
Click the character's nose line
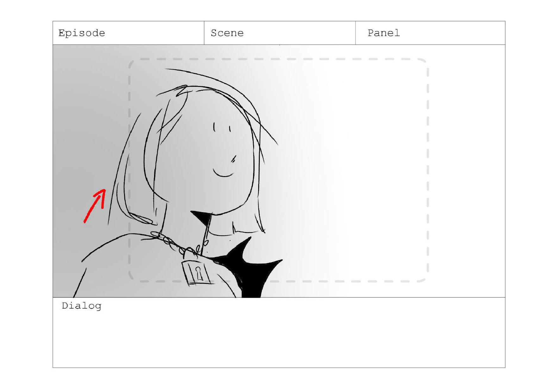pos(234,159)
